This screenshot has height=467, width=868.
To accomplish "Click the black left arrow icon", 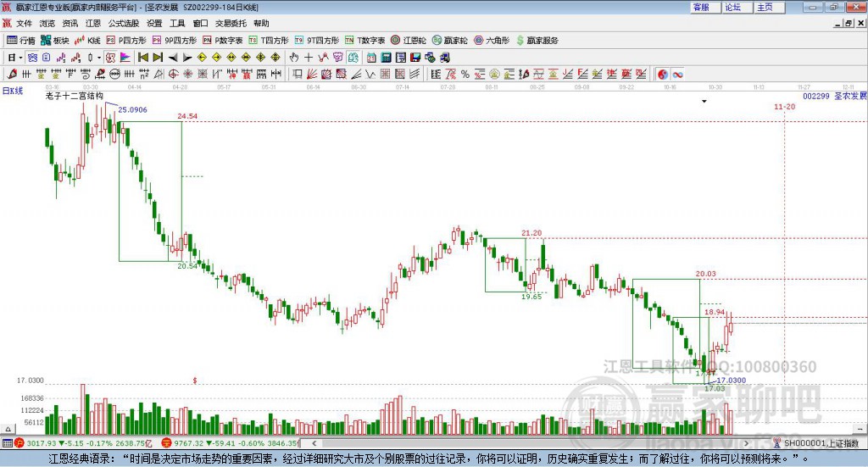I will (x=173, y=58).
